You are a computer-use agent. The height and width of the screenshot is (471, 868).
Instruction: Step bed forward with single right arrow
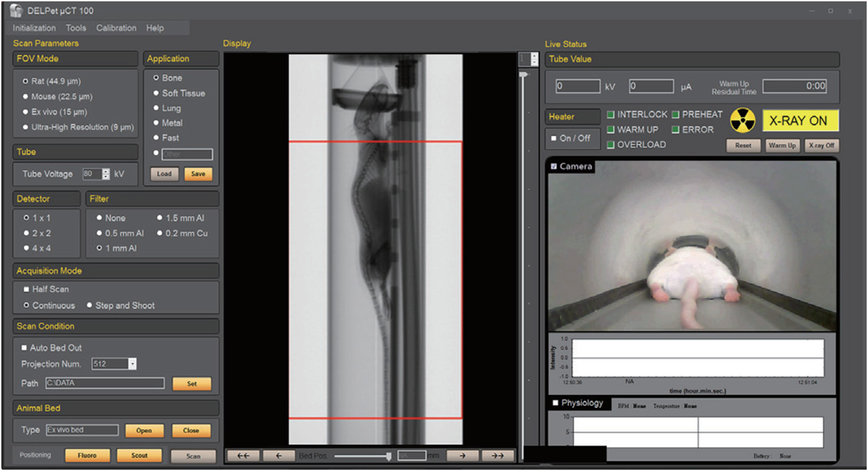[x=463, y=456]
